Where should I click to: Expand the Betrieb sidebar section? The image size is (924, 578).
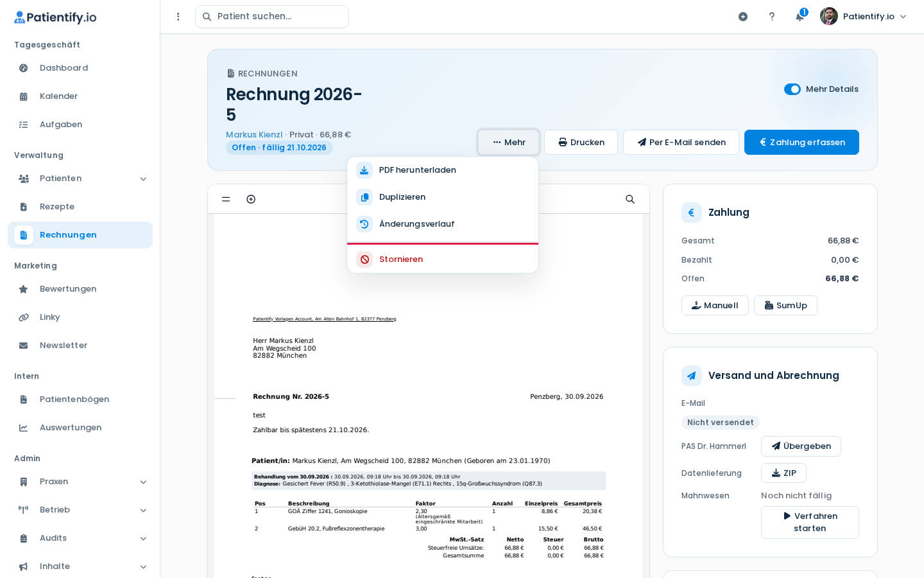[80, 510]
